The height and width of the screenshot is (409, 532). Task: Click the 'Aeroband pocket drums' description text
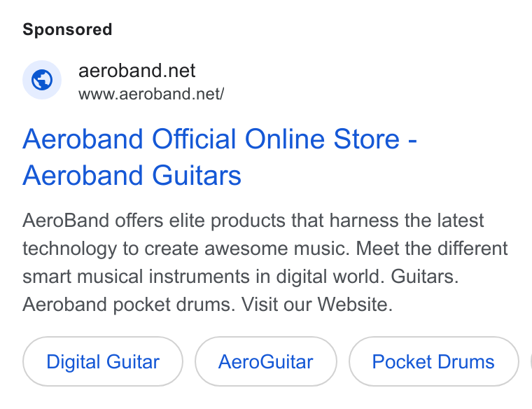[x=129, y=305]
